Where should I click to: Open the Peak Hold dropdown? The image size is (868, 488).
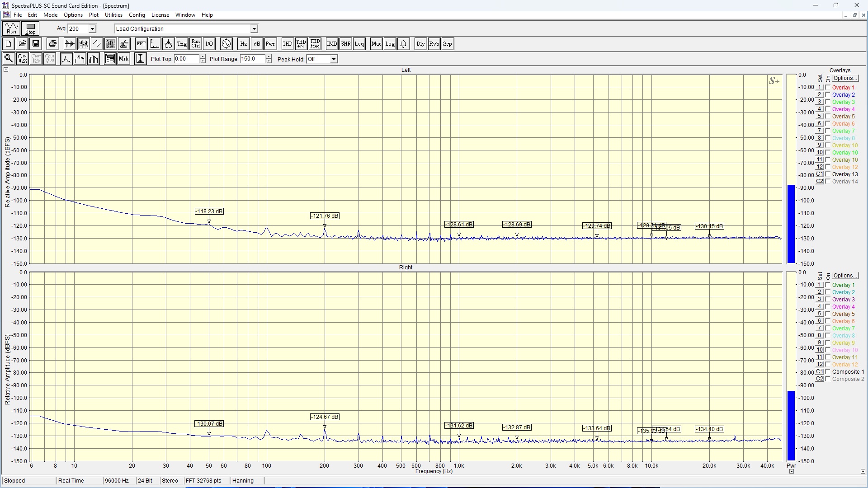pos(334,59)
